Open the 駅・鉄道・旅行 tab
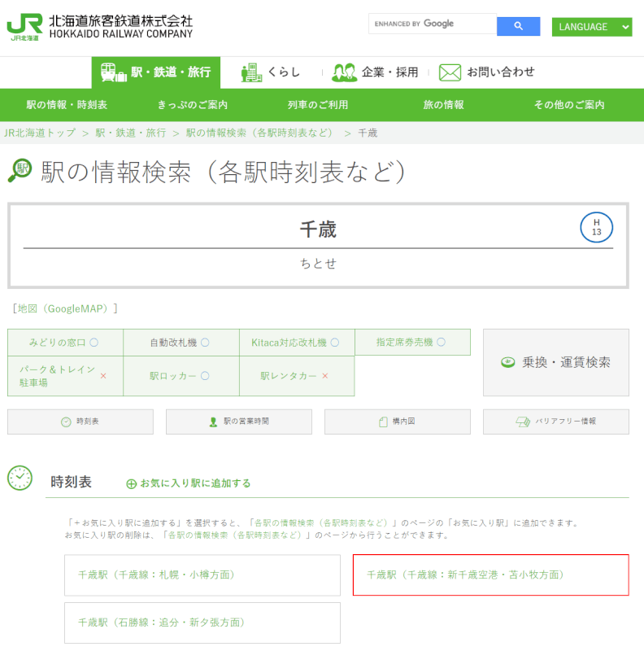The height and width of the screenshot is (651, 644). [155, 72]
